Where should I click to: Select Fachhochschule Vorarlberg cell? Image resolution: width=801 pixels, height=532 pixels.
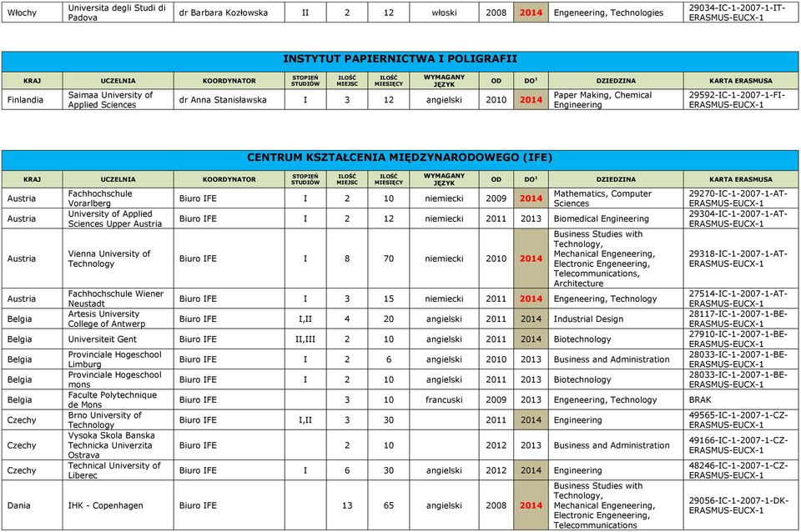coord(118,198)
